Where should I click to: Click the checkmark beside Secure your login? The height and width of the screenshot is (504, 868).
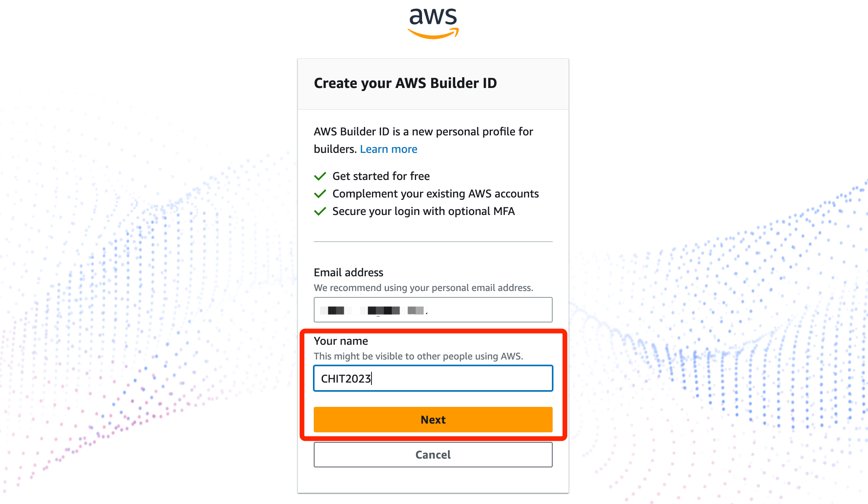pos(320,211)
